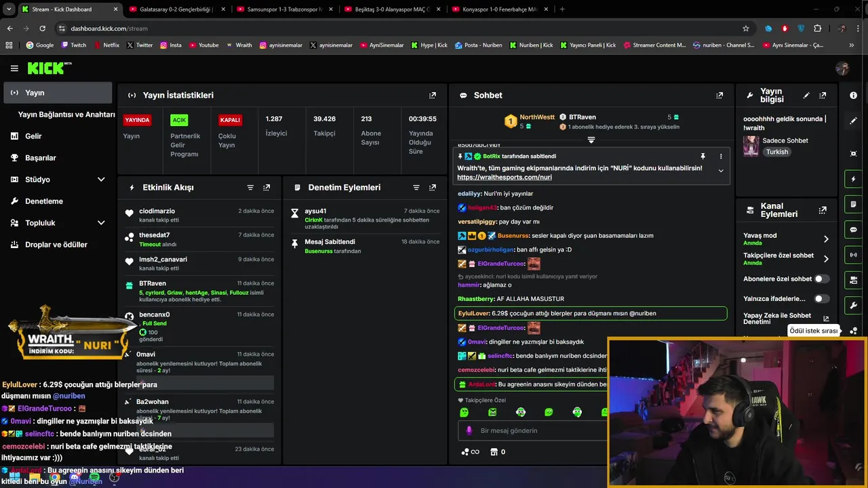Open the profile avatar in Kick header
The height and width of the screenshot is (488, 868).
click(843, 68)
